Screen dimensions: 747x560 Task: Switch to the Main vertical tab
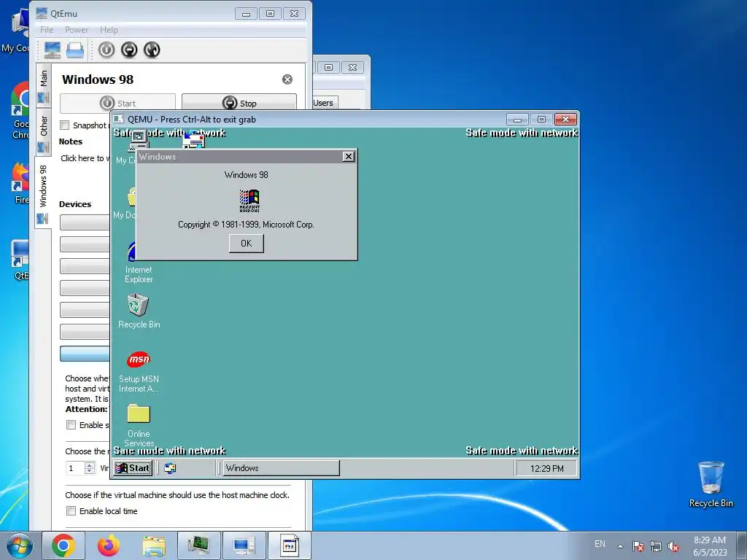coord(43,86)
